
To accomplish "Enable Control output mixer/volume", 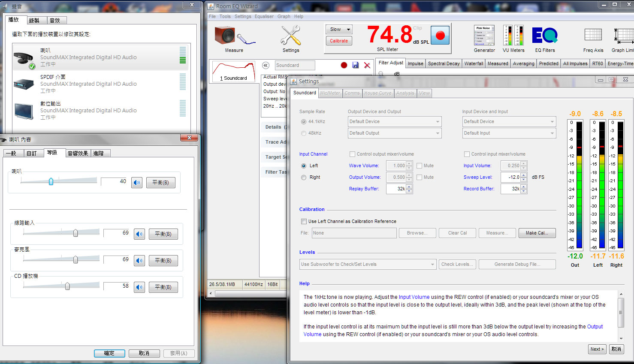I will point(352,154).
